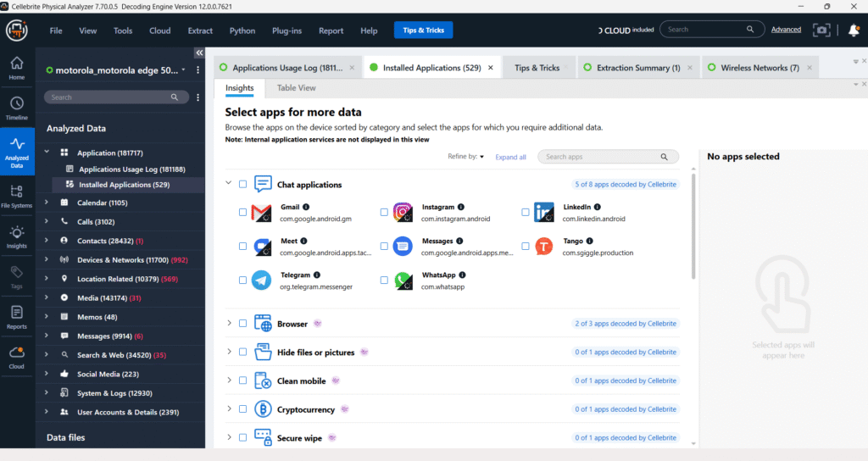Open the Refine by dropdown
This screenshot has height=461, width=868.
(x=465, y=157)
